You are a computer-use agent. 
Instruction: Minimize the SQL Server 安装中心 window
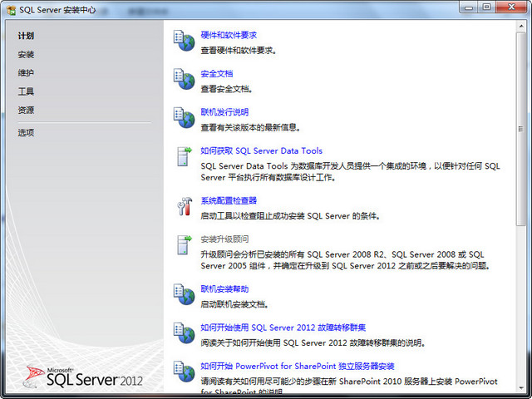tap(469, 7)
